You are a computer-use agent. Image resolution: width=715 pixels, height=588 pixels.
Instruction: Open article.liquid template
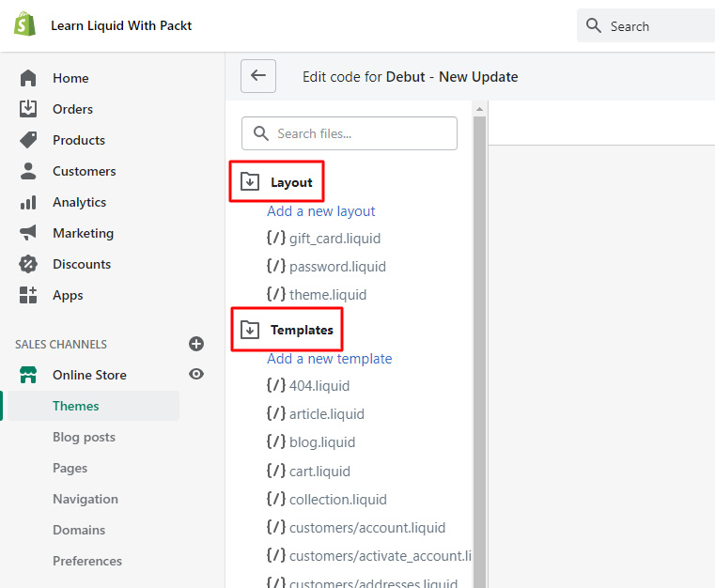(x=326, y=414)
